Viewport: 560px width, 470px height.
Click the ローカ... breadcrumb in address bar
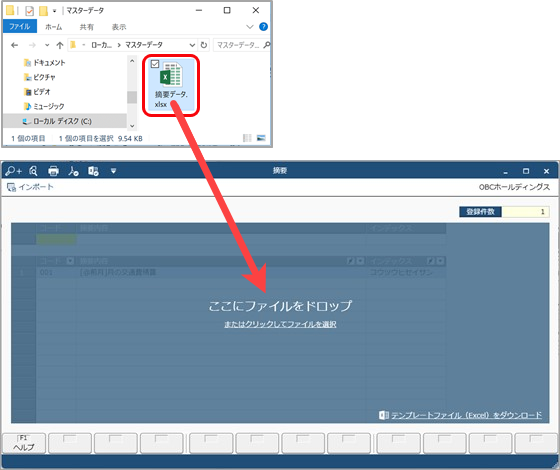click(x=101, y=45)
